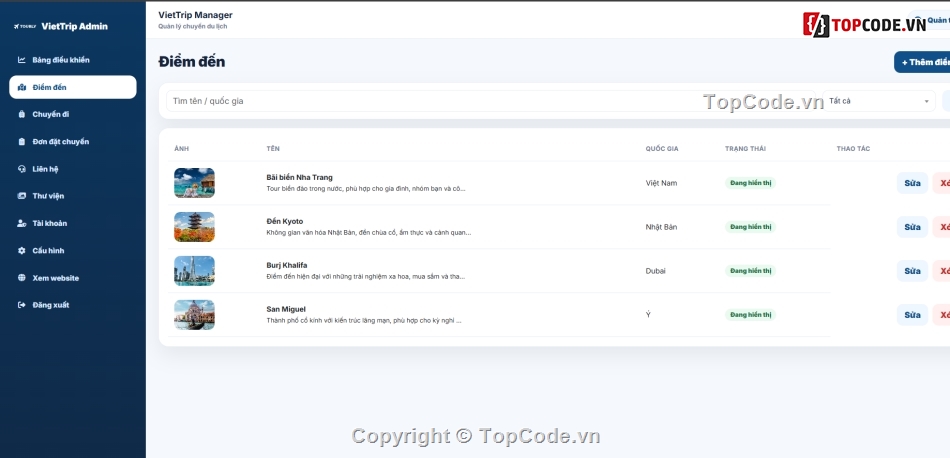Go to the Chuyến đi section
The image size is (950, 458).
[x=73, y=114]
